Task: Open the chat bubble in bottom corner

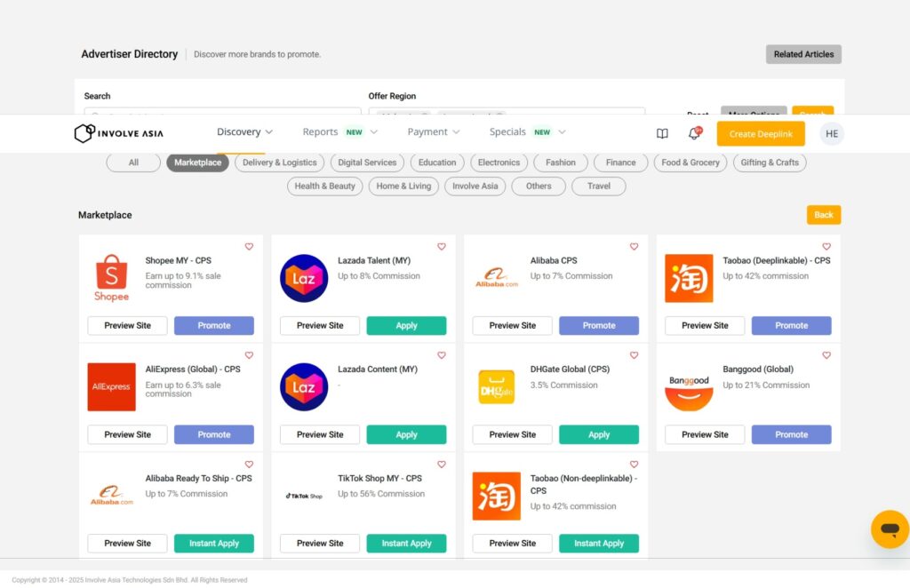Action: click(888, 529)
